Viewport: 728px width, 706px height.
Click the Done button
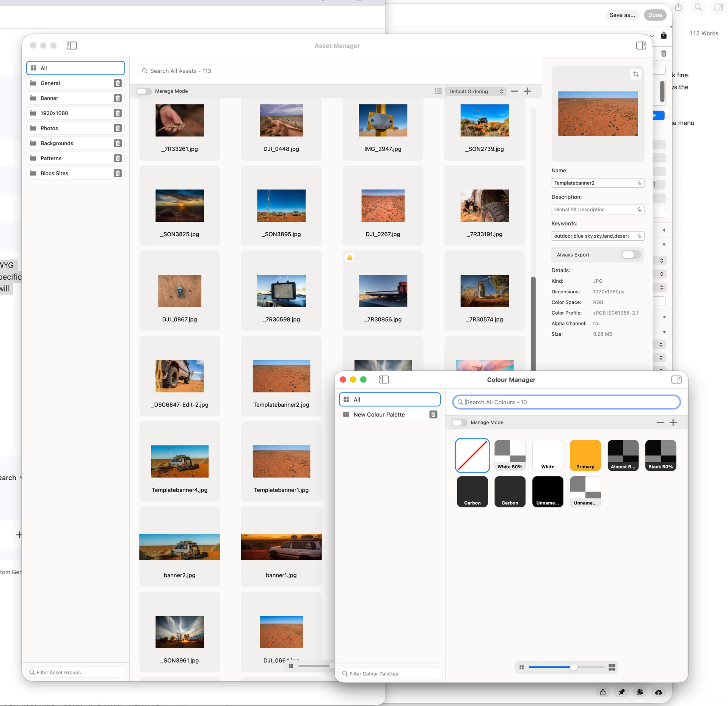pos(655,15)
